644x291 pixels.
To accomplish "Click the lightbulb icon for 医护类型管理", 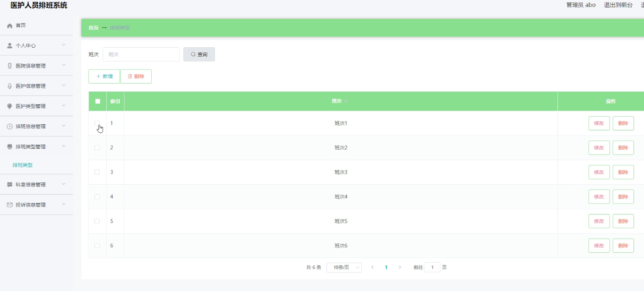I will click(9, 106).
